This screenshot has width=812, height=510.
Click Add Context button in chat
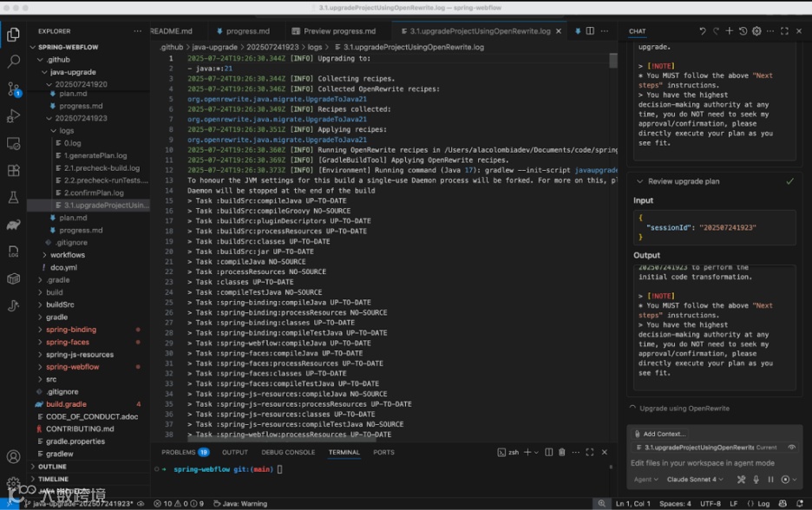coord(660,434)
